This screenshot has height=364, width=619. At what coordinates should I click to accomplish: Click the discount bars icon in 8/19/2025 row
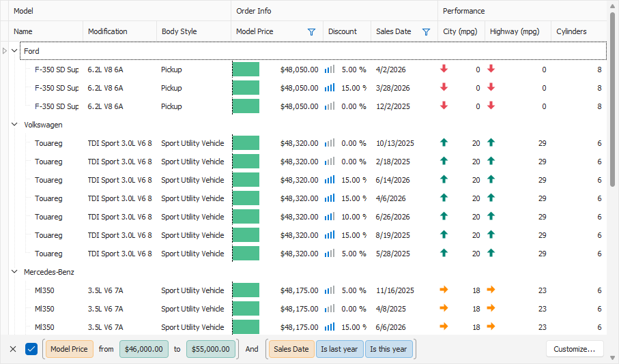[x=329, y=235]
